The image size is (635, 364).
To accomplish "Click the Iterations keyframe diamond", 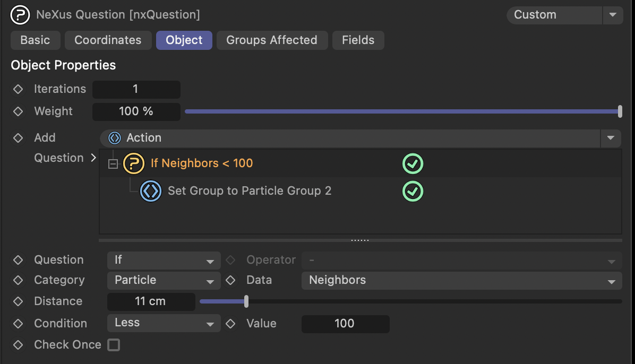I will [18, 89].
